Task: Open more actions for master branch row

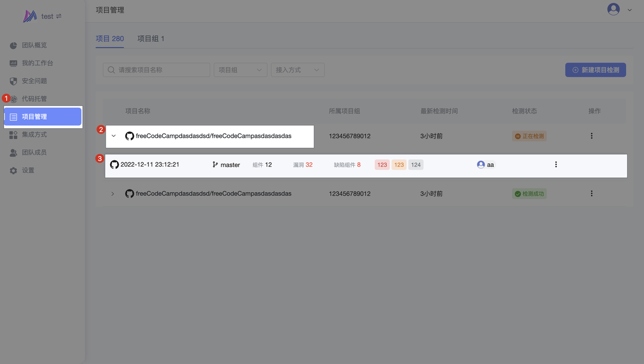Action: 556,164
